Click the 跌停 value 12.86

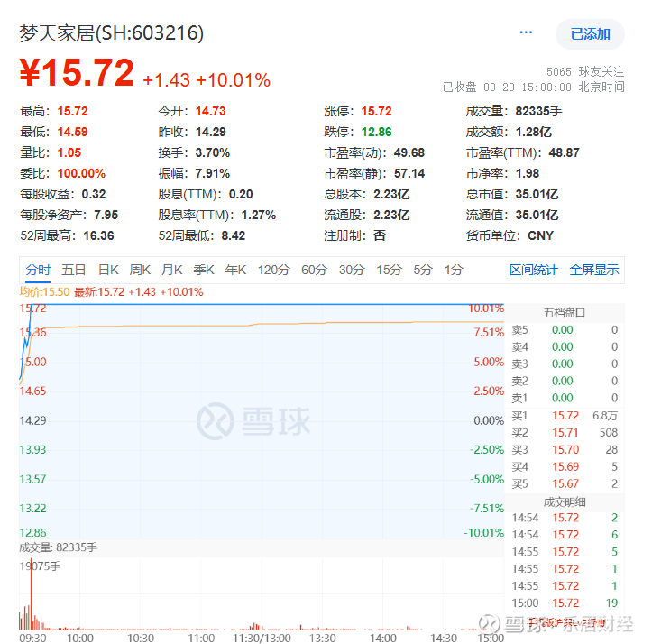click(376, 133)
